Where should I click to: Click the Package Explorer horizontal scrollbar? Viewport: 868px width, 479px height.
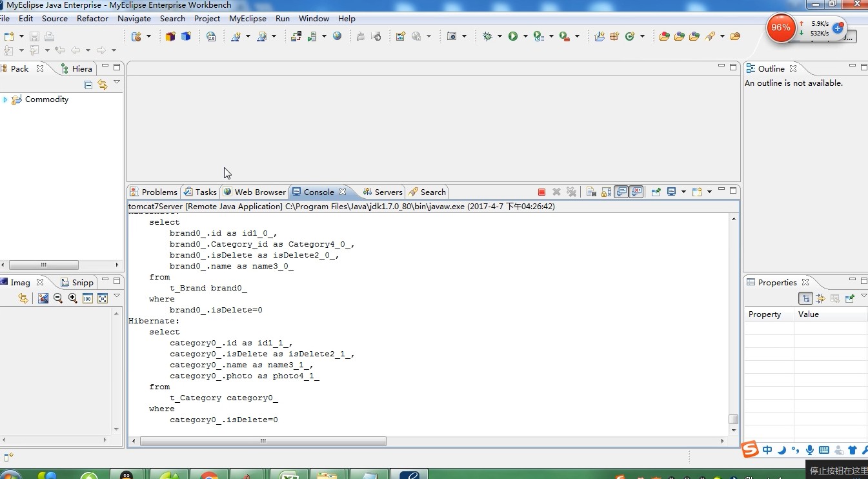44,265
